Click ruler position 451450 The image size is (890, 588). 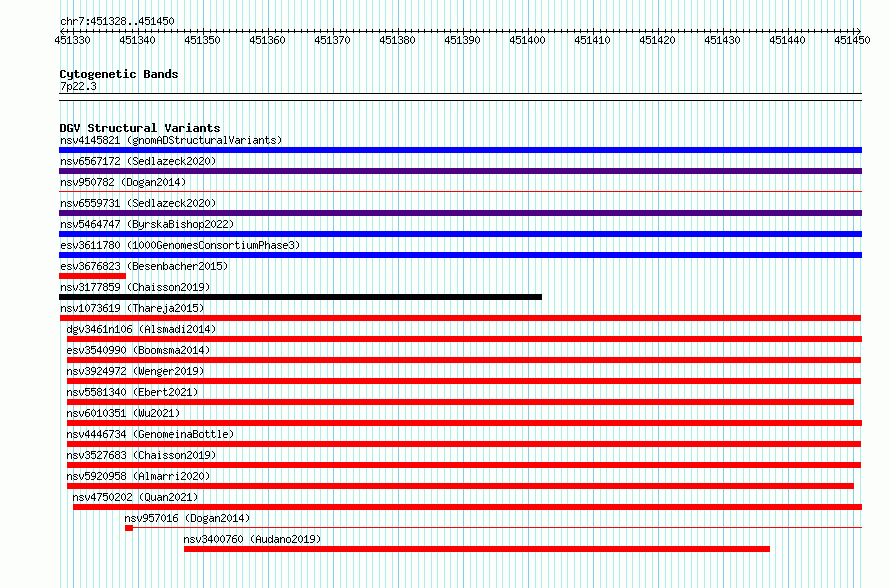coord(852,40)
